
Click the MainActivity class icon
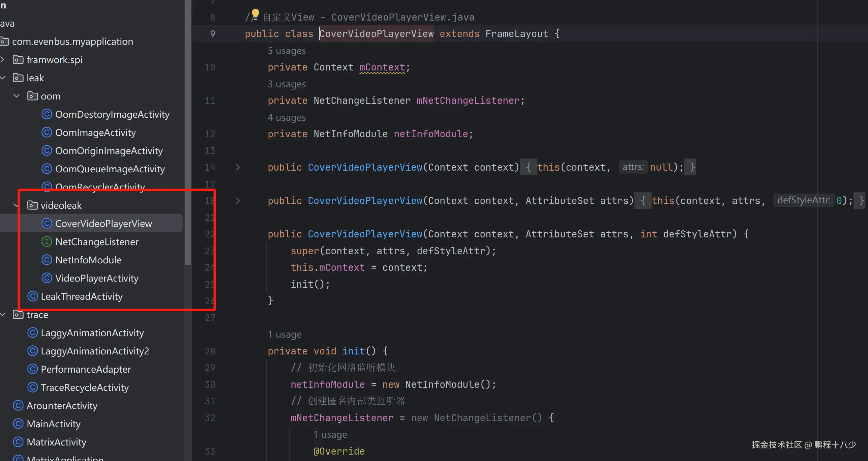pyautogui.click(x=18, y=424)
